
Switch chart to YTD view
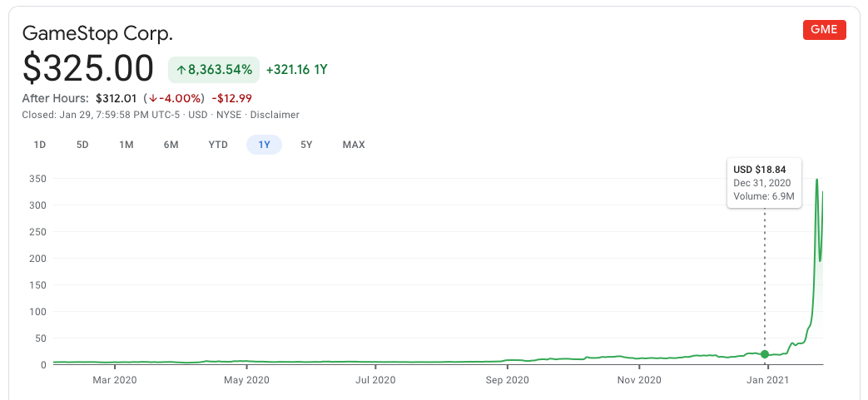tap(218, 145)
